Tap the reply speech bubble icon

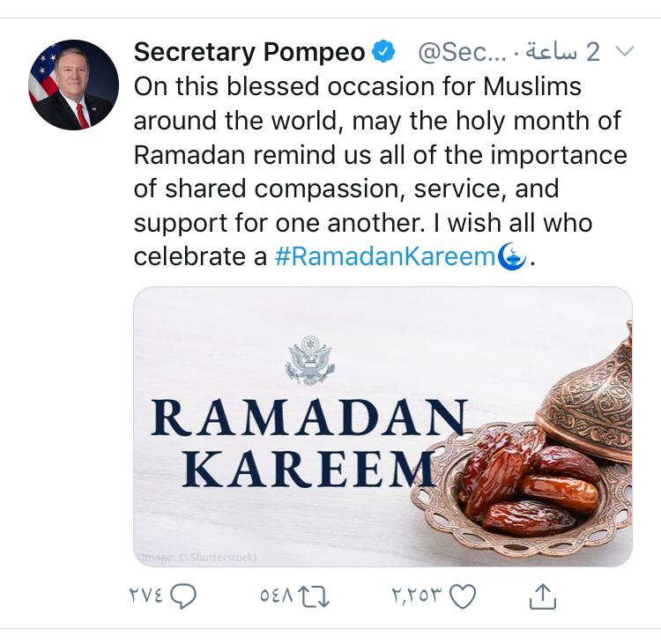(182, 596)
